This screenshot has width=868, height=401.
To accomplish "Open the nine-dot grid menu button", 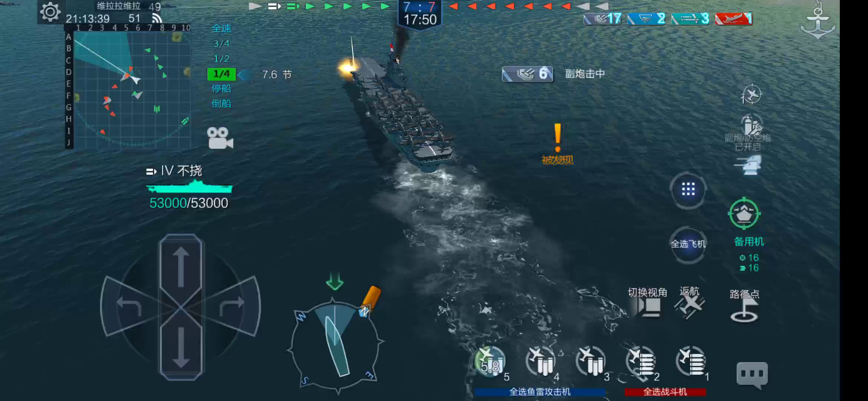I will click(x=688, y=190).
